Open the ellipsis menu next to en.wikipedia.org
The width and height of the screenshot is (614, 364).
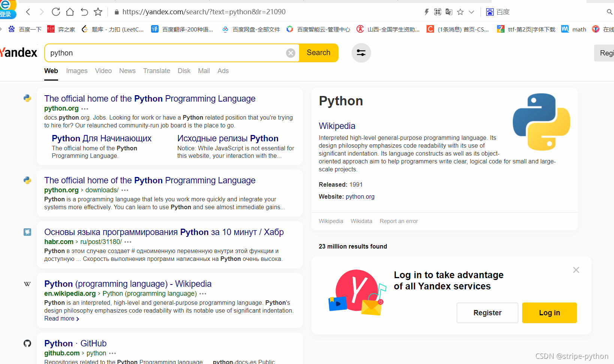point(203,294)
